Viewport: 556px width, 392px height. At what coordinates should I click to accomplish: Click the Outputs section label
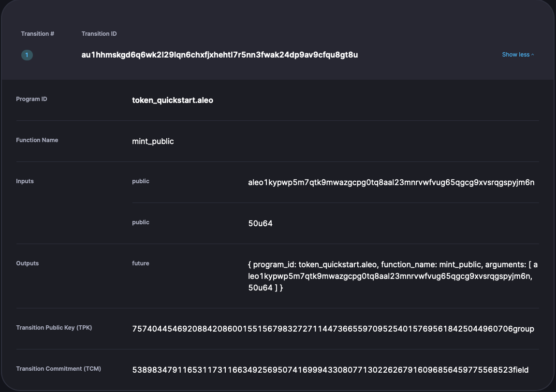click(x=27, y=263)
